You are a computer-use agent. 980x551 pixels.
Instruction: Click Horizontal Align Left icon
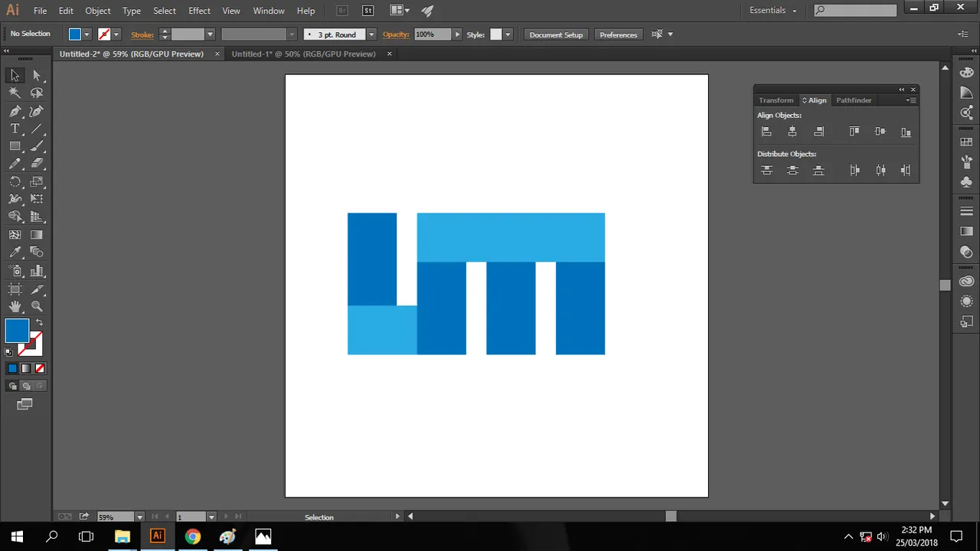(x=766, y=132)
